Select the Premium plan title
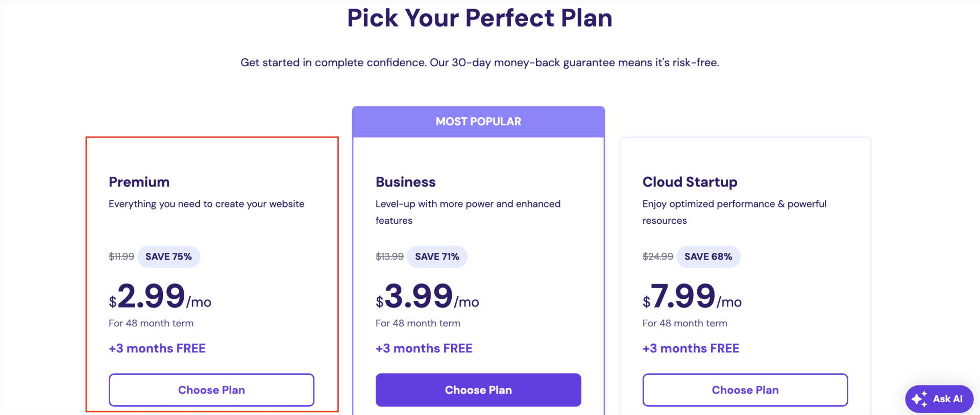980x415 pixels. pyautogui.click(x=139, y=182)
